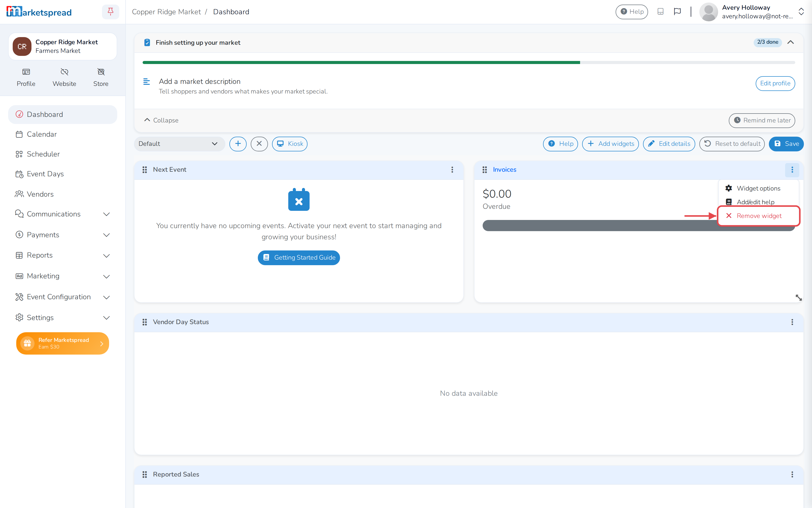Screen dimensions: 812x508
Task: Click the Add widgets button
Action: 610,144
